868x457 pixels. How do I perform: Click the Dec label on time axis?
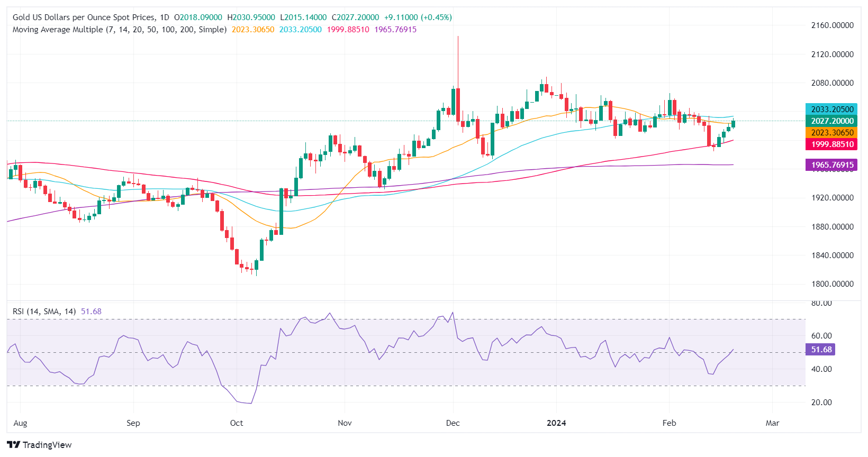(x=453, y=423)
